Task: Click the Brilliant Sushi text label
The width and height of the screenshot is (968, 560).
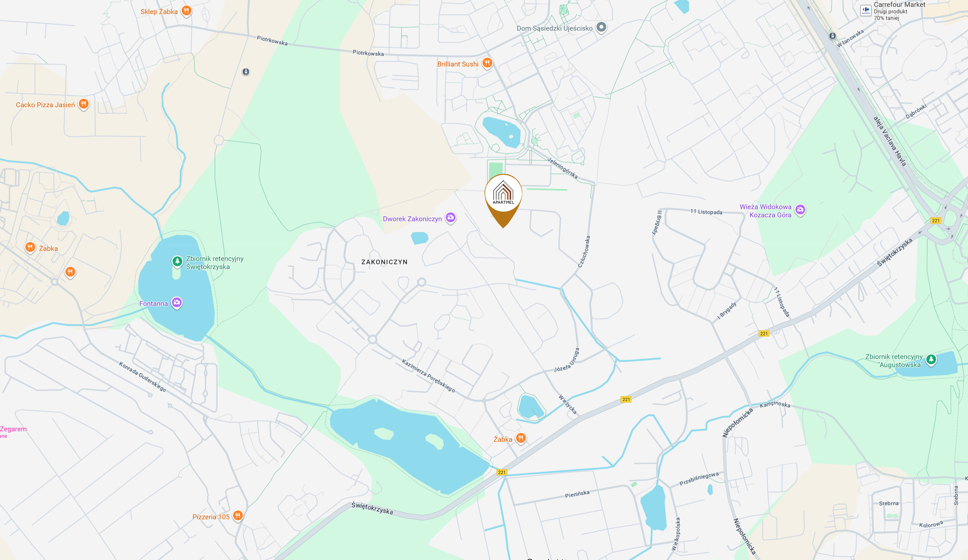Action: click(x=458, y=64)
